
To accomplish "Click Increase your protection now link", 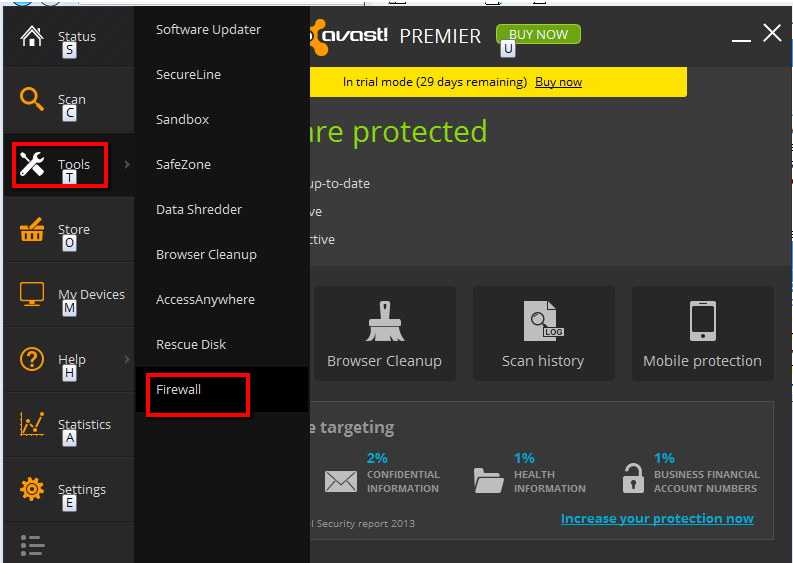I will point(657,518).
